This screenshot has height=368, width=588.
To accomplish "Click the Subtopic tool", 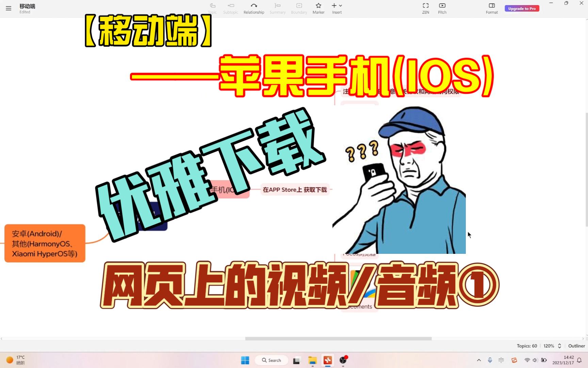I will click(x=231, y=9).
